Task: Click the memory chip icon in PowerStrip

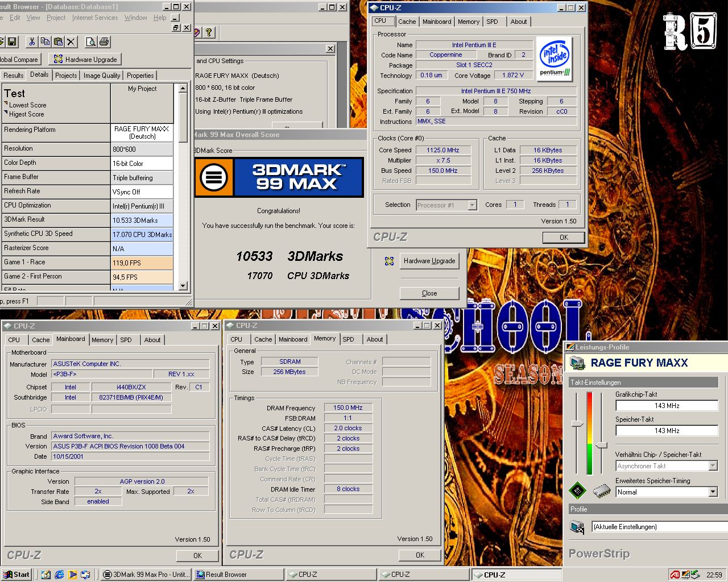Action: (601, 490)
